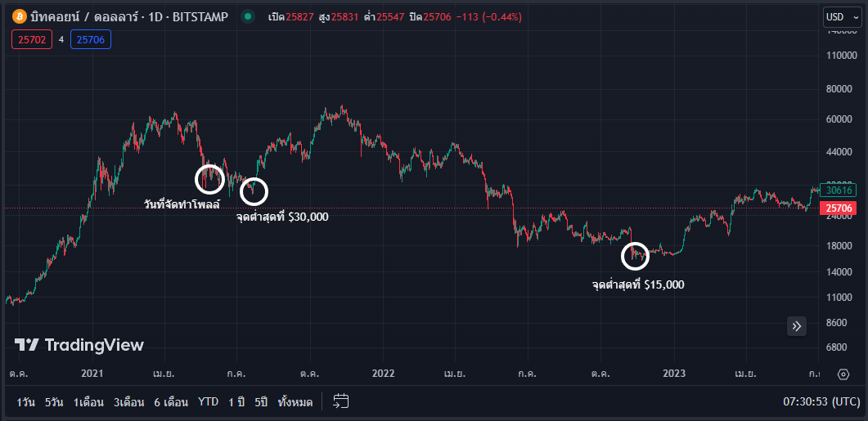Image resolution: width=868 pixels, height=421 pixels.
Task: Click the red 25702 sell price box
Action: click(32, 39)
